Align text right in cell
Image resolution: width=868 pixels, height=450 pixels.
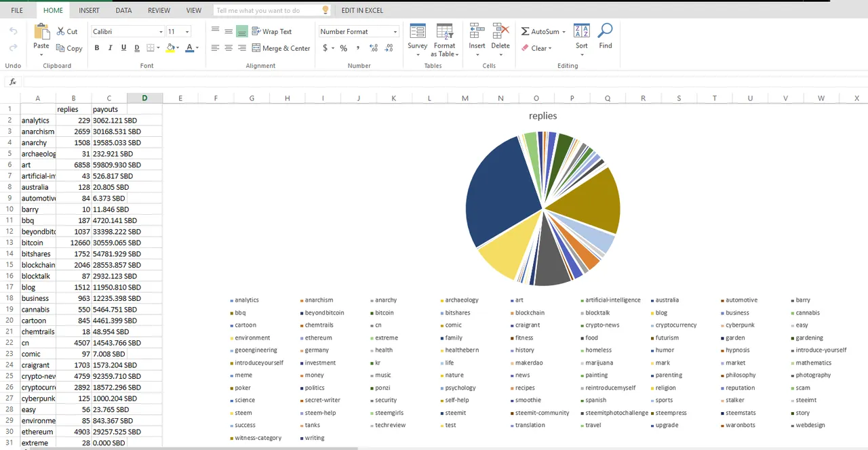coord(242,48)
